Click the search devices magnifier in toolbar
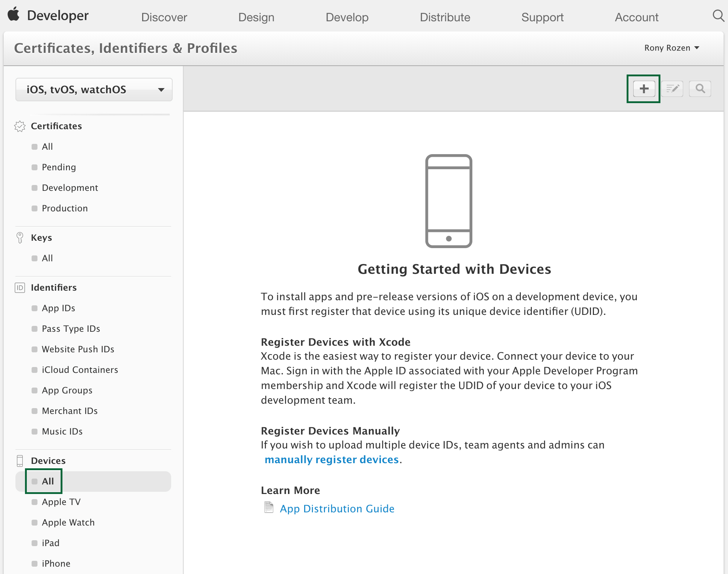This screenshot has width=728, height=574. tap(700, 89)
